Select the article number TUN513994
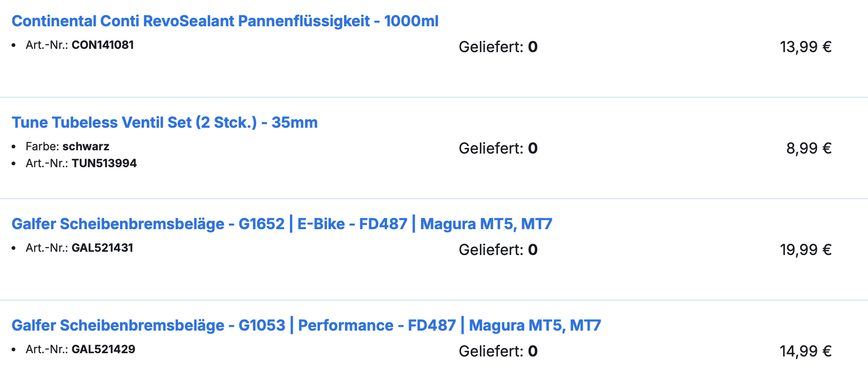 point(105,163)
